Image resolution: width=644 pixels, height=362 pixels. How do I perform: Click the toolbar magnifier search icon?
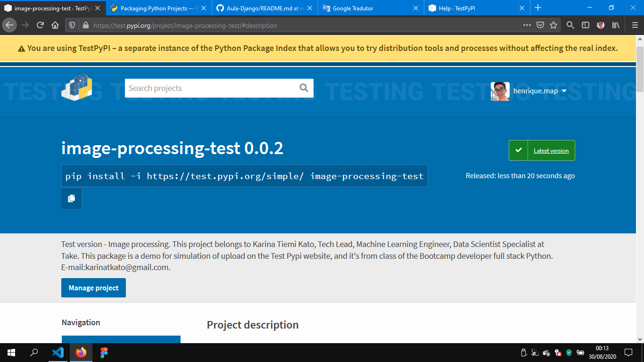point(570,25)
